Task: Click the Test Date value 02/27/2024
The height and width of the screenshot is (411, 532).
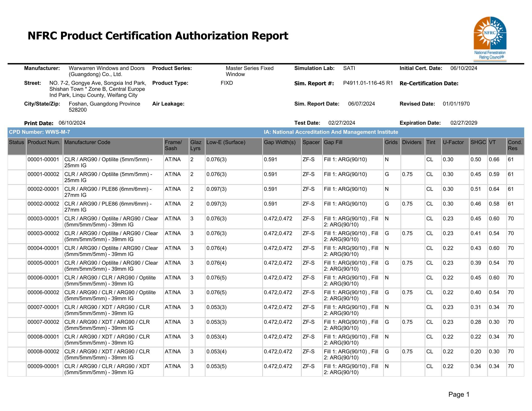Action: [342, 123]
